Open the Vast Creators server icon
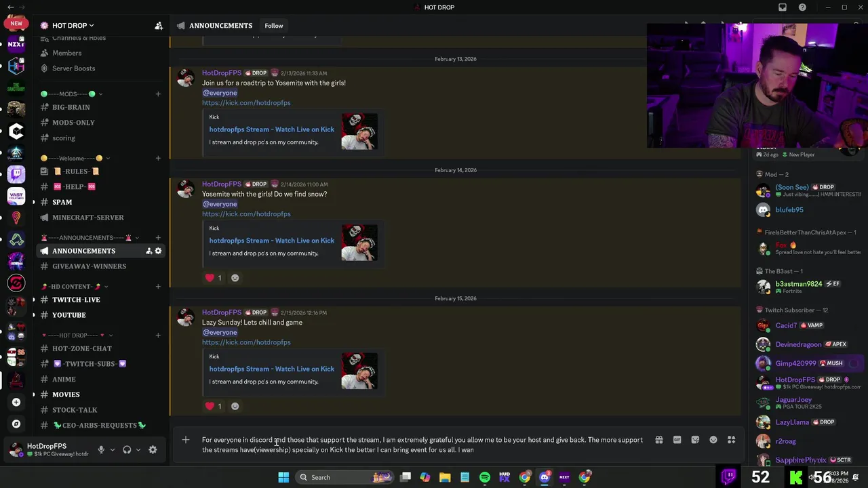Screen dimensions: 868x488 pos(16,196)
